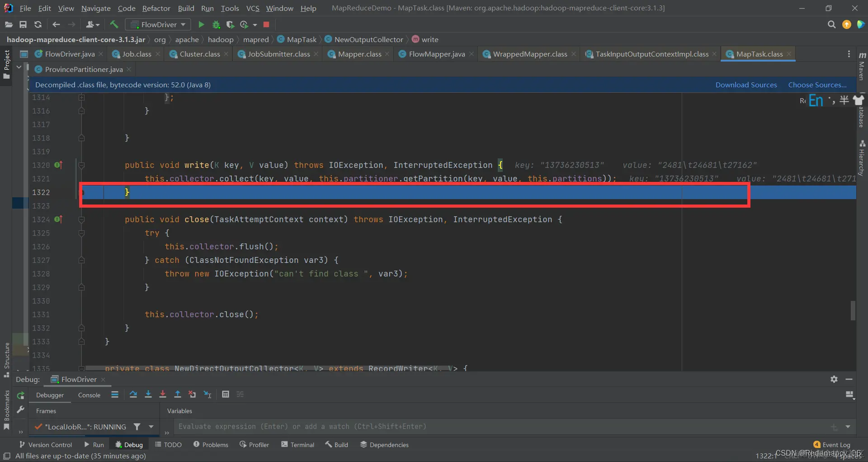Open the VCS menu

tap(253, 8)
